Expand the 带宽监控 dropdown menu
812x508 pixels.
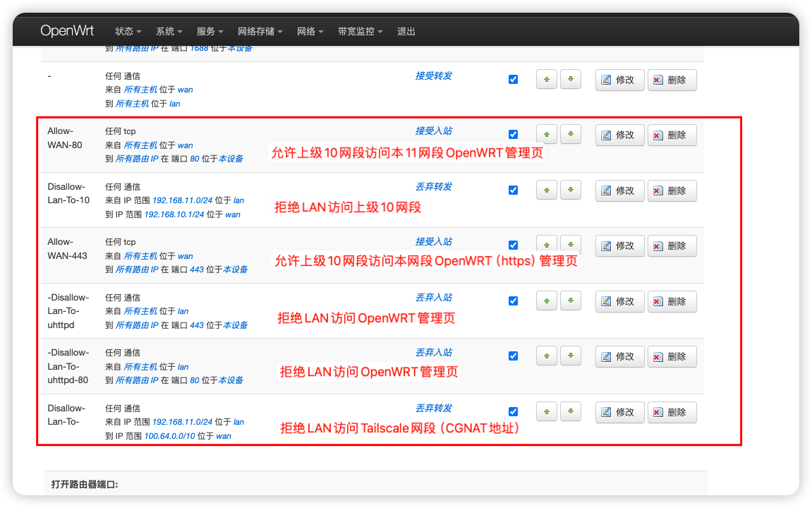pos(360,32)
